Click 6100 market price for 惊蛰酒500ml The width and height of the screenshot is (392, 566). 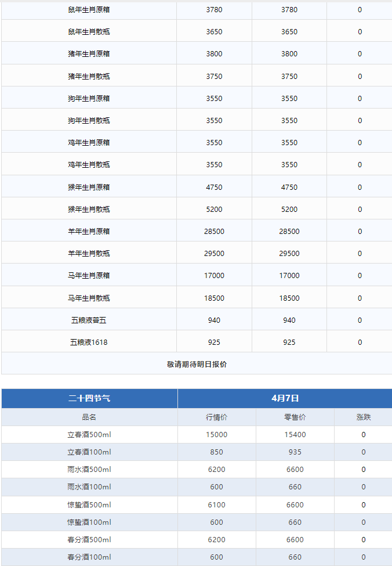pyautogui.click(x=217, y=504)
